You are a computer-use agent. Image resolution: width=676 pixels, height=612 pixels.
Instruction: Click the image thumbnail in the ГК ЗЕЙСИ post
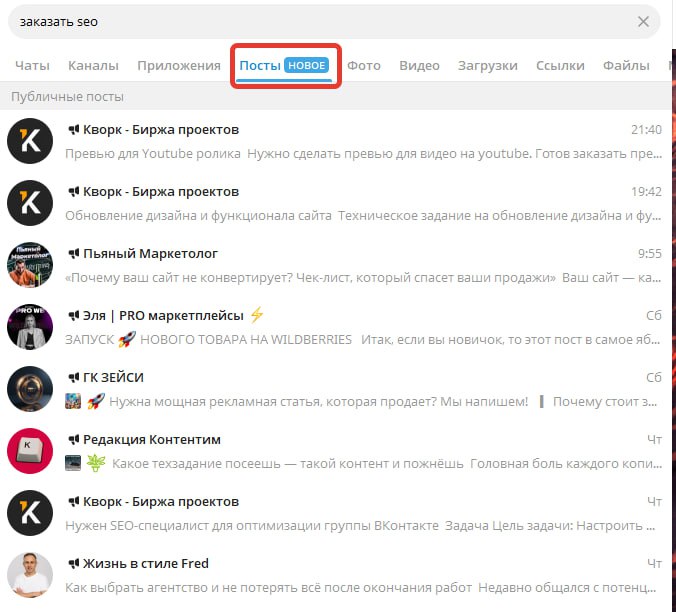[x=73, y=401]
